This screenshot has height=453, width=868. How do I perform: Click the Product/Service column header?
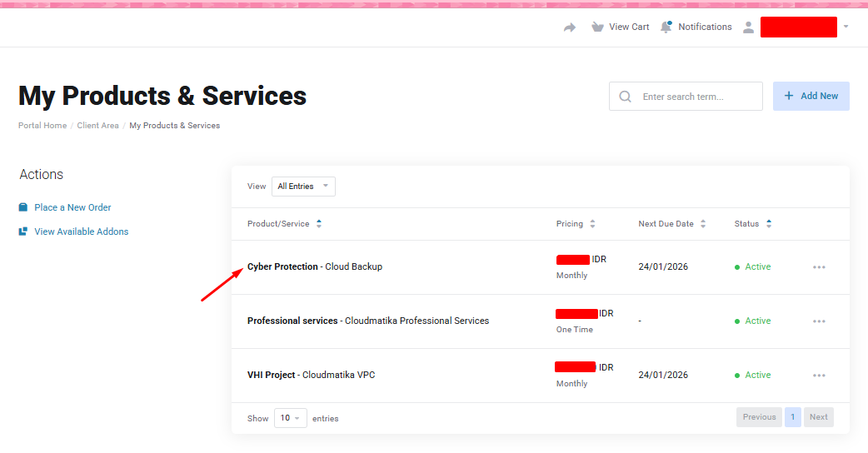[278, 223]
